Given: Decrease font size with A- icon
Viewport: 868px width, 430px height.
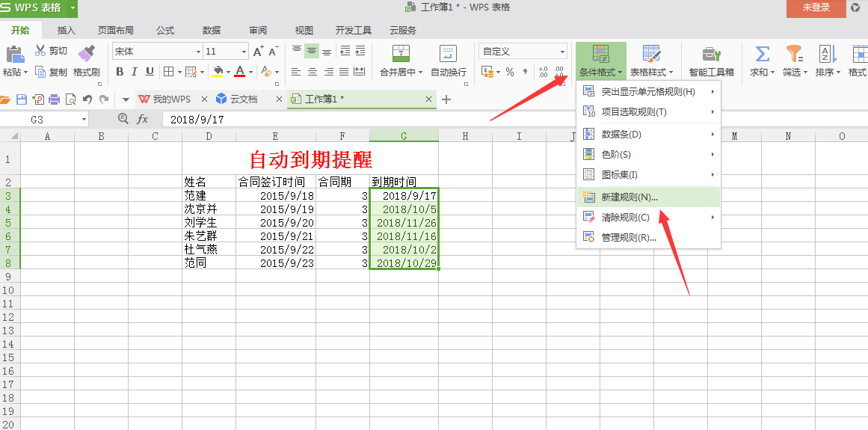Looking at the screenshot, I should (x=274, y=52).
